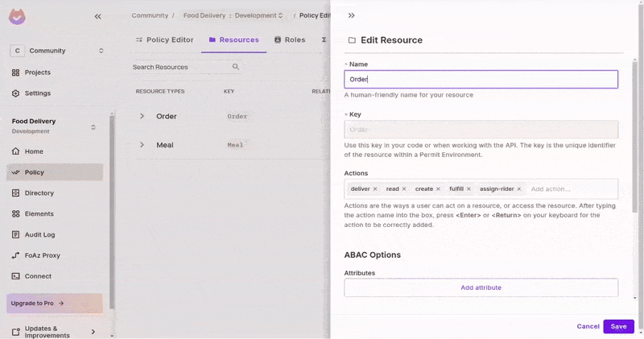Remove the fulfill action tag
This screenshot has width=644, height=339.
469,189
